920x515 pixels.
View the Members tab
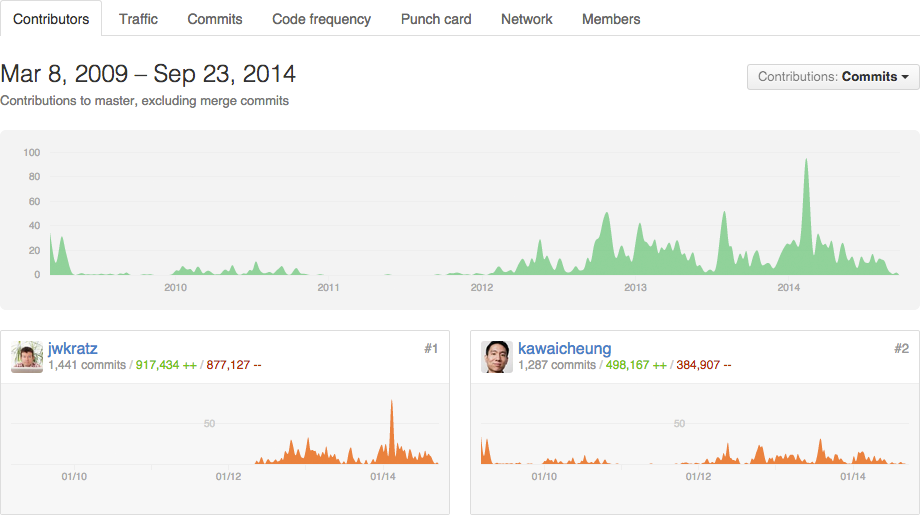click(x=611, y=19)
